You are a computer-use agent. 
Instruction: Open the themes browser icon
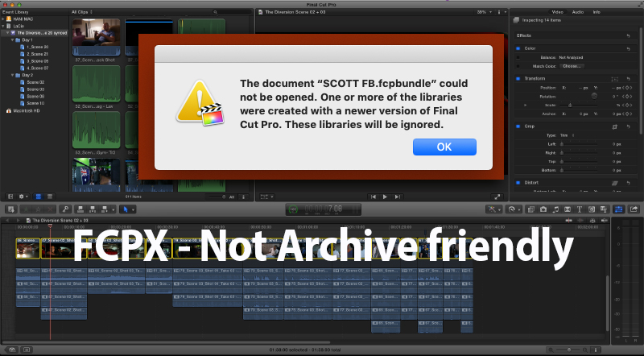tap(604, 209)
